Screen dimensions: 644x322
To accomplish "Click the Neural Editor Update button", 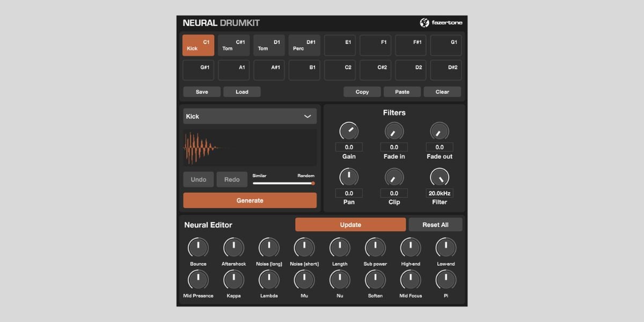I will click(x=350, y=224).
